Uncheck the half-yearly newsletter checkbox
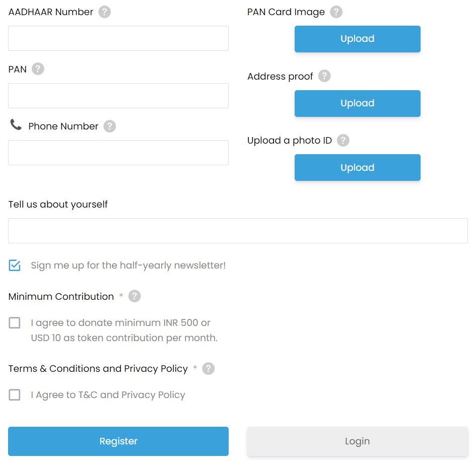This screenshot has height=460, width=476. point(15,266)
